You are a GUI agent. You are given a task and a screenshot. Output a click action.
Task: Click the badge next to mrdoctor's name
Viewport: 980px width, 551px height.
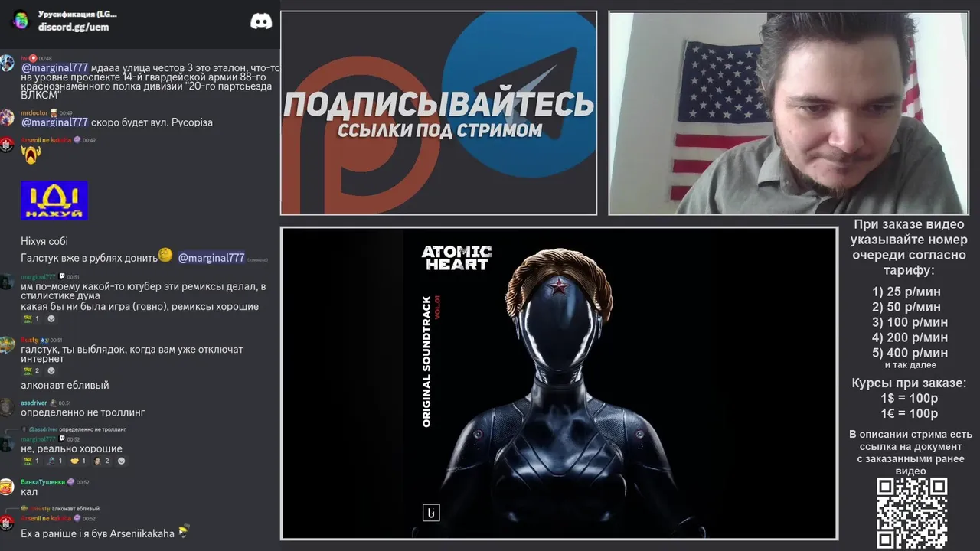point(54,113)
